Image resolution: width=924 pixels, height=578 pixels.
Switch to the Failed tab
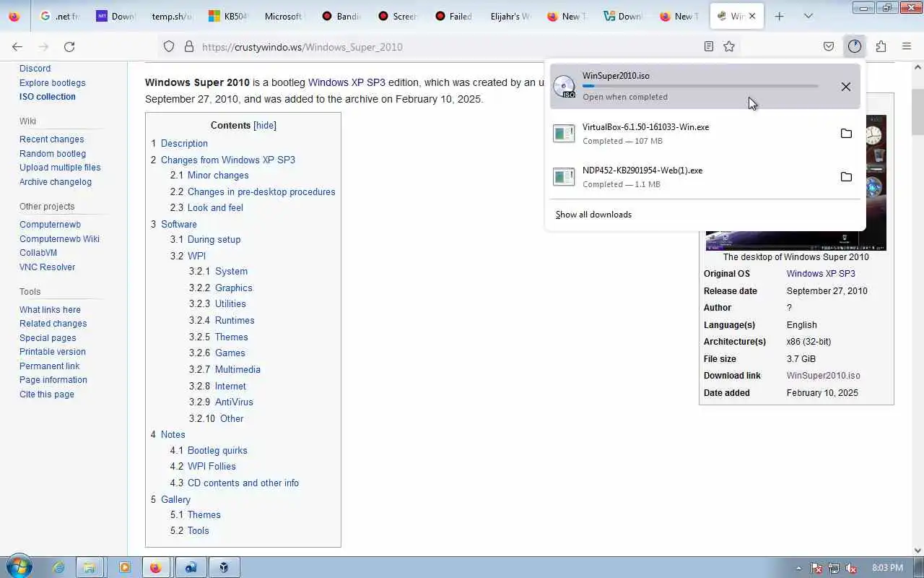point(453,16)
